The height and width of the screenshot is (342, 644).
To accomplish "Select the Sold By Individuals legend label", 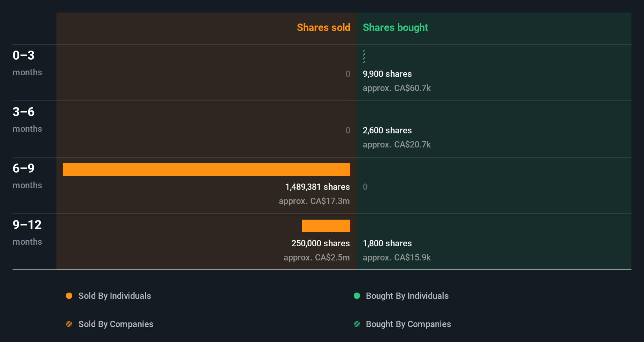I will tap(115, 296).
